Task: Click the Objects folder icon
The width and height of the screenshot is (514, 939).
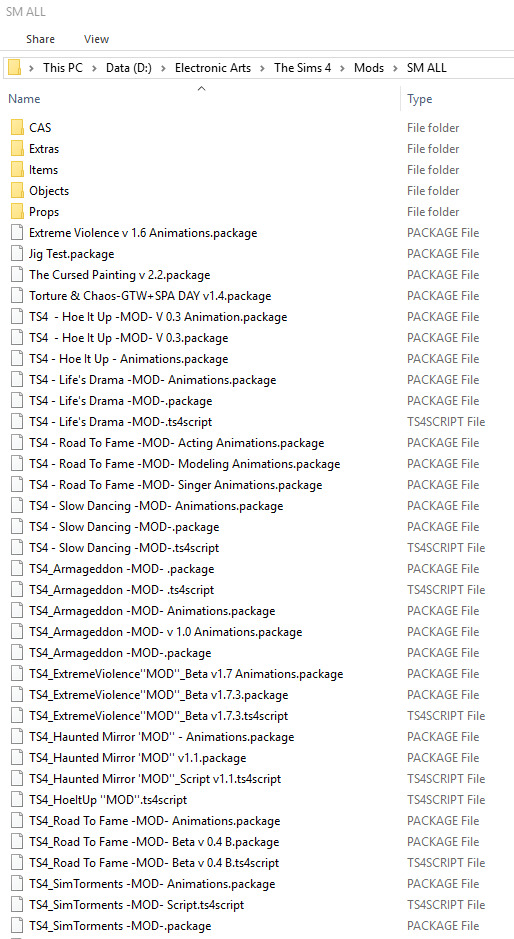Action: point(17,190)
